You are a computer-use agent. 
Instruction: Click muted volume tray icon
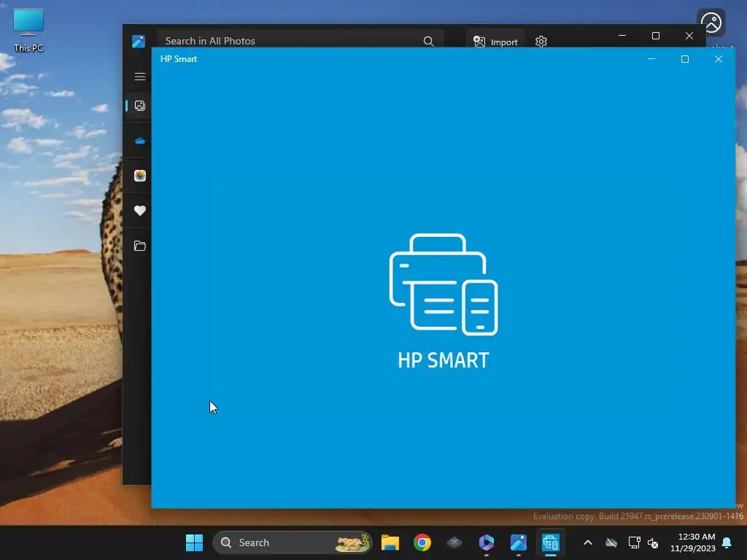[x=653, y=542]
